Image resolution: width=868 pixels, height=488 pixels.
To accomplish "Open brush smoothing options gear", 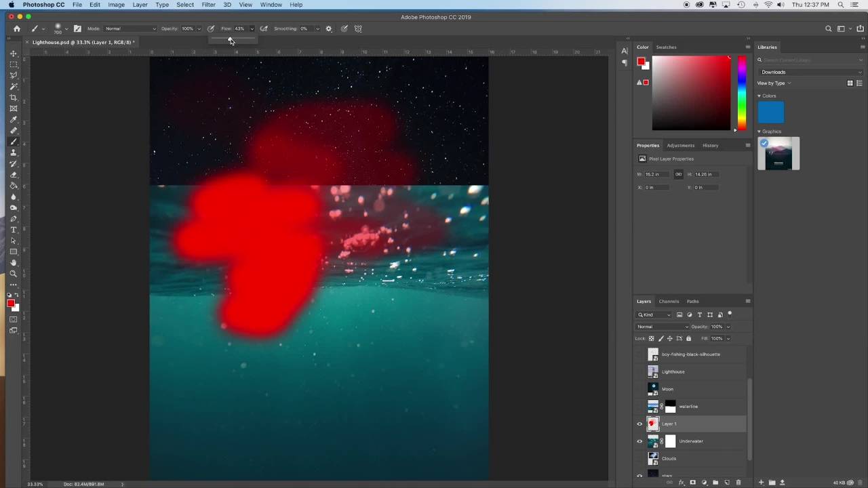I will (x=329, y=28).
